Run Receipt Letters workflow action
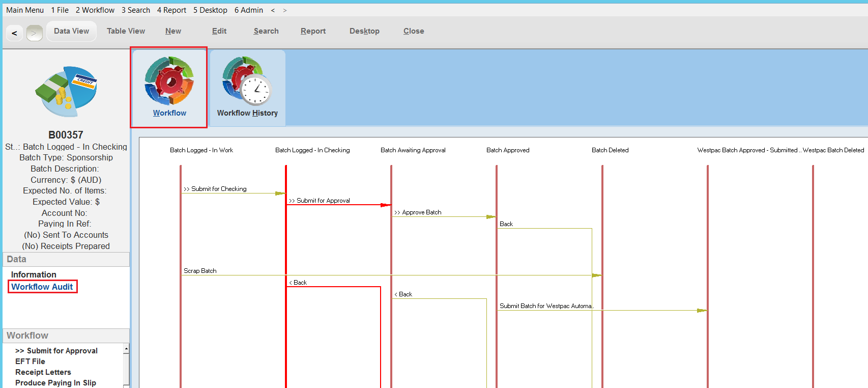868x388 pixels. [x=43, y=372]
